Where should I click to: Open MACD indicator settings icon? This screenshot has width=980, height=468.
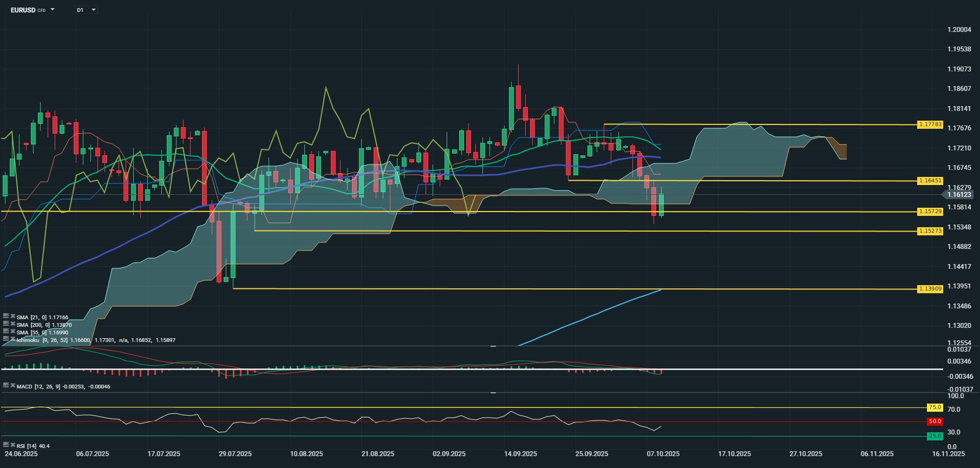click(x=6, y=385)
